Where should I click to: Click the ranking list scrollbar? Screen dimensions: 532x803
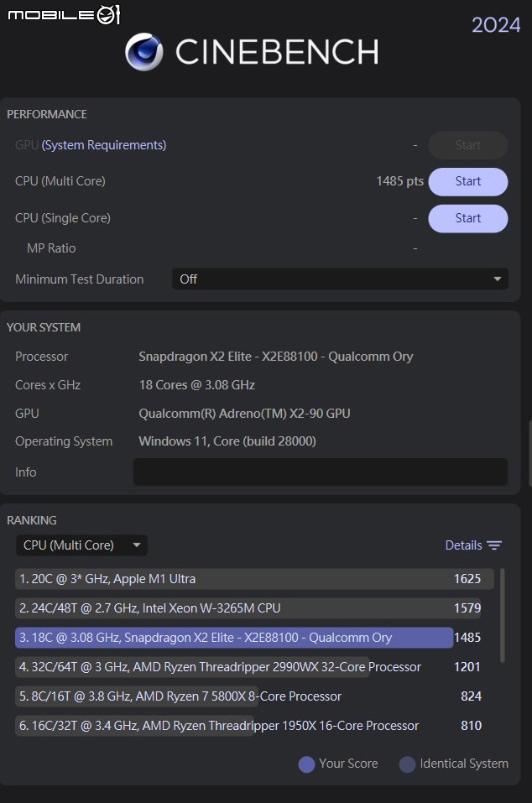pyautogui.click(x=503, y=615)
